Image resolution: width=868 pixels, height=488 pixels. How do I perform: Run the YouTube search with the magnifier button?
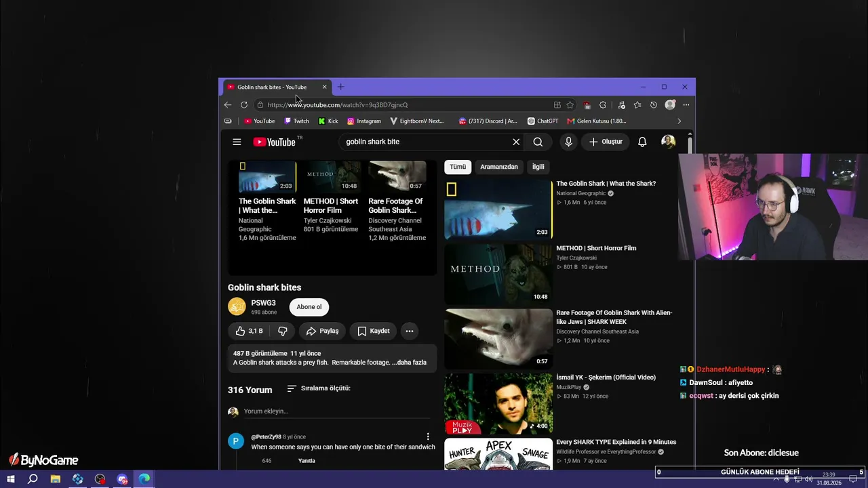click(538, 142)
